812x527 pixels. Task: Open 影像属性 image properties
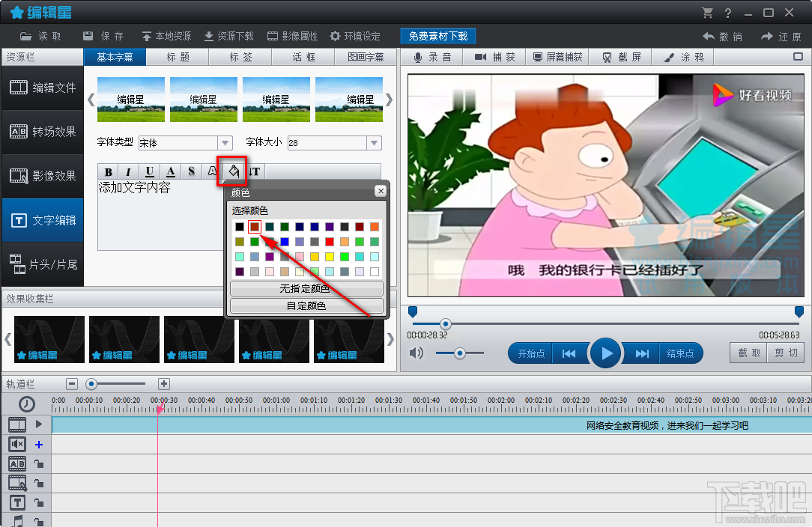pos(293,36)
